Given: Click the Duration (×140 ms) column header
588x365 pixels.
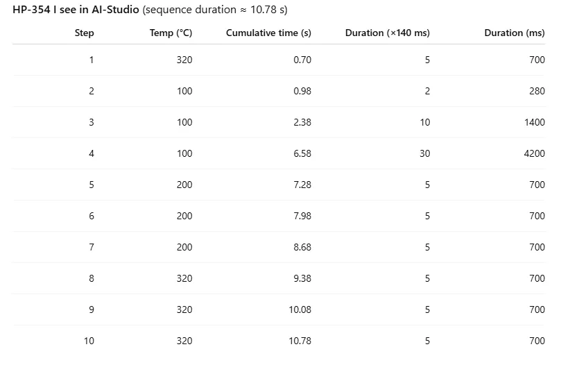Looking at the screenshot, I should (387, 33).
